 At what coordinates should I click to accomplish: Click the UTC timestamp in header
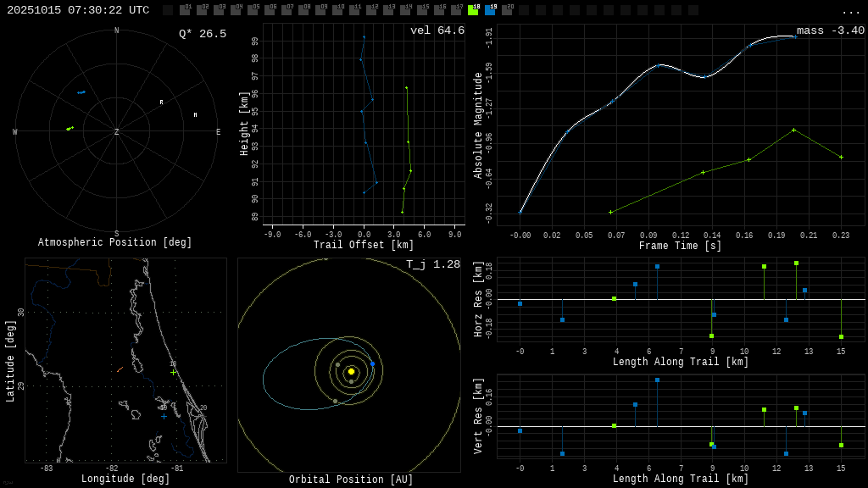point(78,10)
